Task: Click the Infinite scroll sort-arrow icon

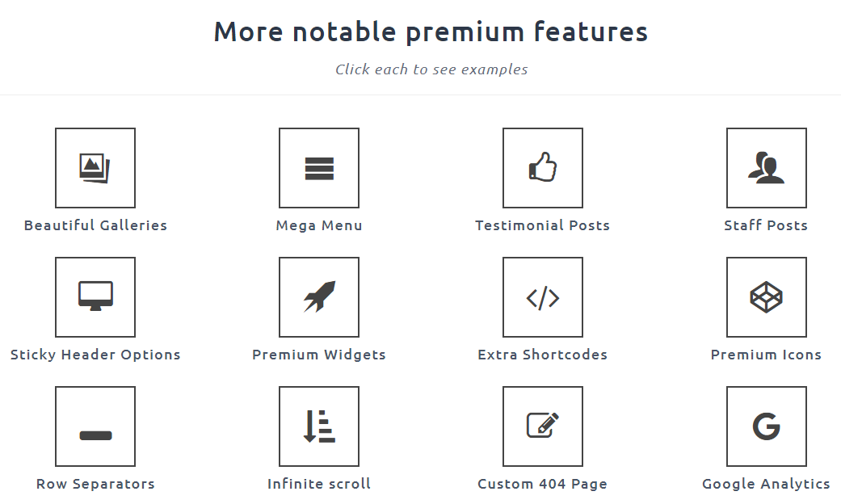Action: (319, 426)
